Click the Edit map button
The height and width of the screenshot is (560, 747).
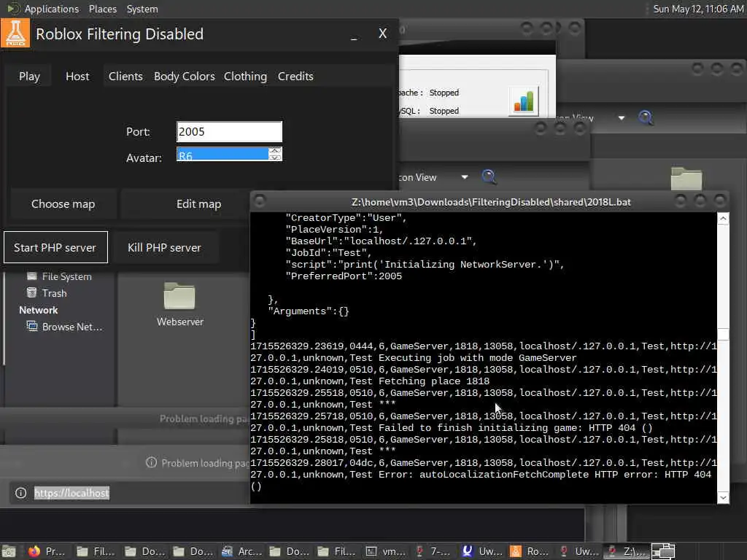tap(198, 204)
